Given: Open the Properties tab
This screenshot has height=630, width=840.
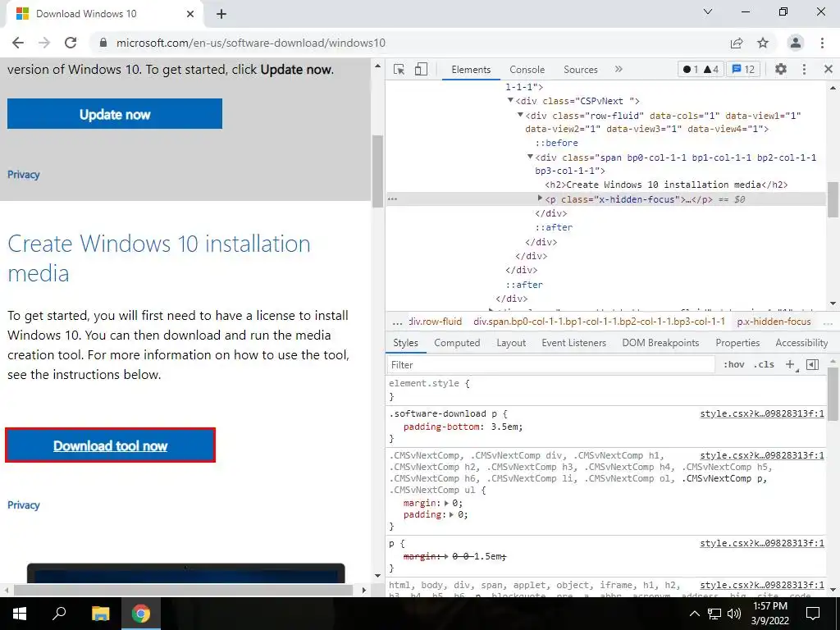Looking at the screenshot, I should [737, 343].
